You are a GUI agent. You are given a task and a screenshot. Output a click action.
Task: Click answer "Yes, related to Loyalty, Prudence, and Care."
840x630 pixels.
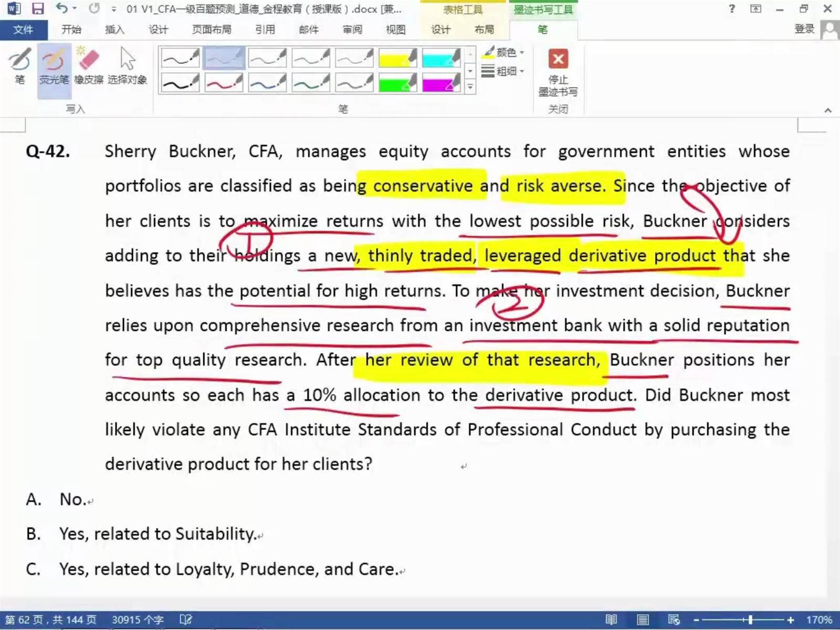tap(229, 569)
